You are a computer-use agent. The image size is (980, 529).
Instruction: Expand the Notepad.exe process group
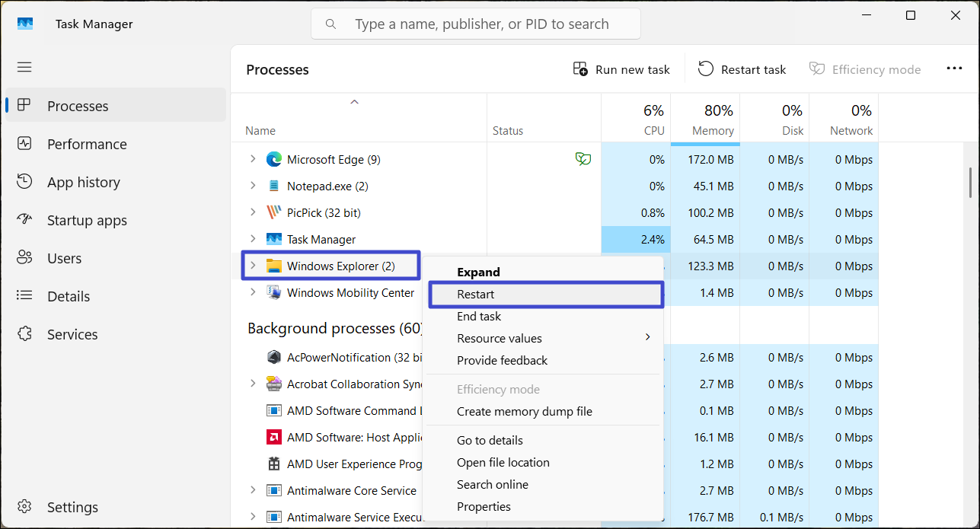[253, 186]
